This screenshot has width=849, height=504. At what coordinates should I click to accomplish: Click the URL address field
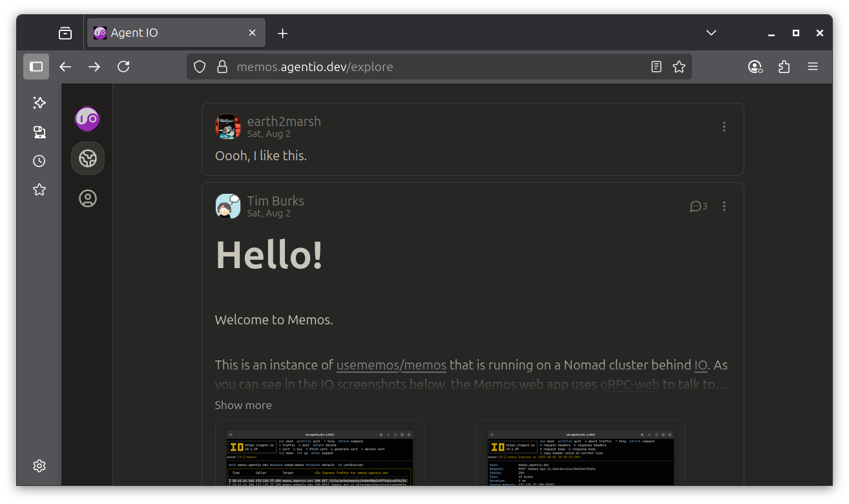[439, 67]
